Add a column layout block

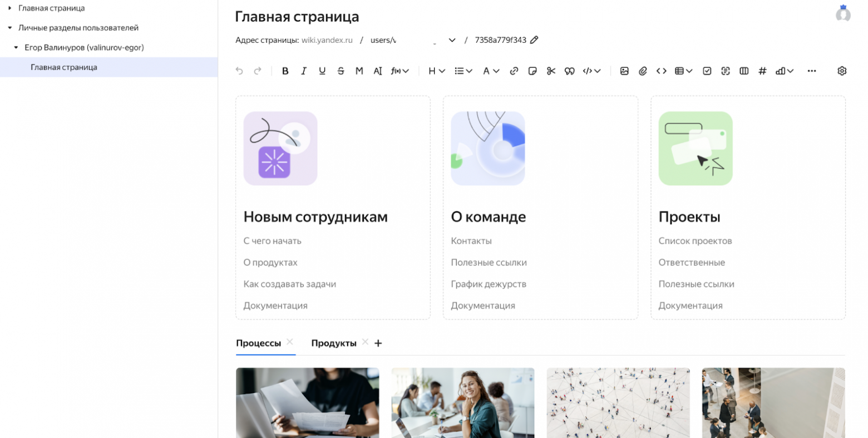pos(744,71)
